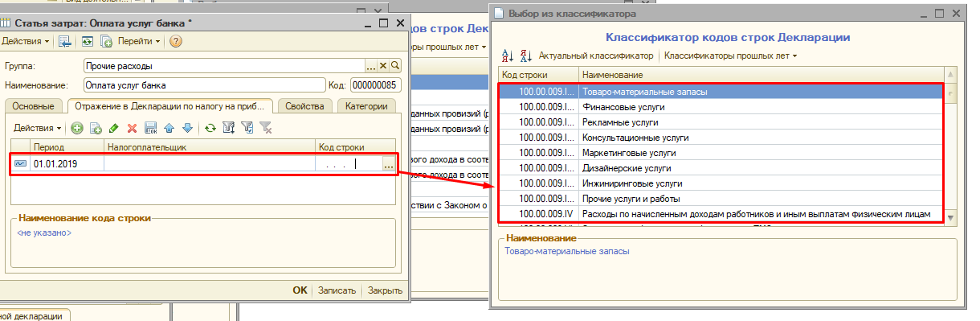Click the empty Налогоплательщик cell in the row
Image resolution: width=980 pixels, height=321 pixels.
[210, 164]
